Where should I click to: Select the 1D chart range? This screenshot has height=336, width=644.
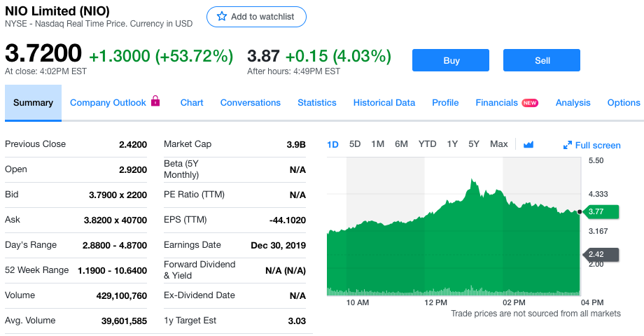[x=333, y=144]
